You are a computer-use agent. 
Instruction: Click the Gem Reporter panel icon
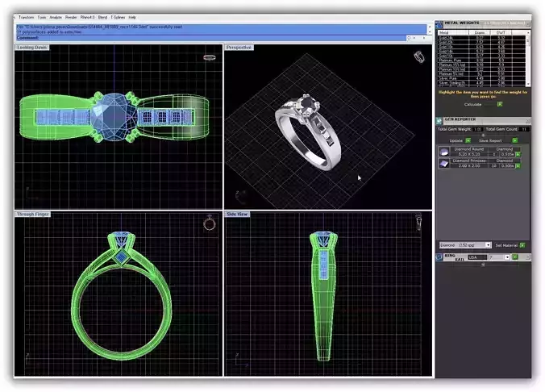pos(439,120)
